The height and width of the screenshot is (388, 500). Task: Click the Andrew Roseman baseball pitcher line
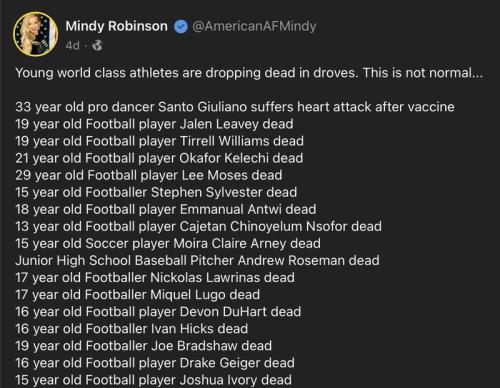tap(197, 261)
